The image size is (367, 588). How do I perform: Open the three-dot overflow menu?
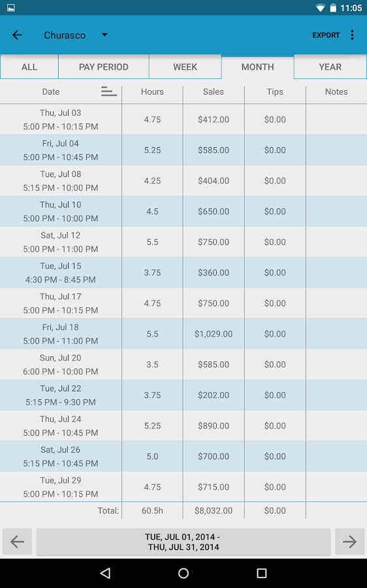pyautogui.click(x=352, y=35)
